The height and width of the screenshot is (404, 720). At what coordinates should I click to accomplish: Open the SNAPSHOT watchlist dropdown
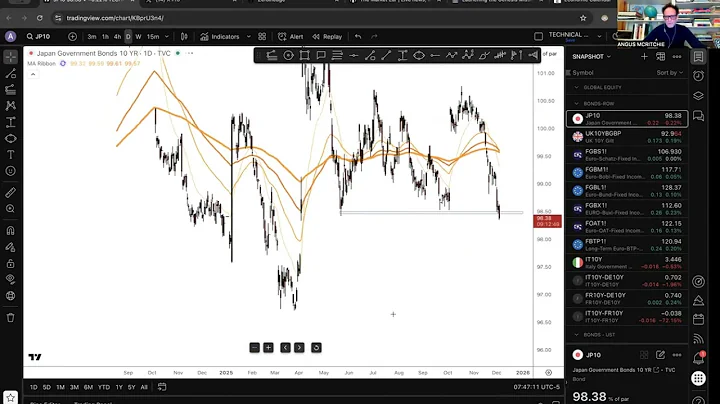[x=591, y=56]
